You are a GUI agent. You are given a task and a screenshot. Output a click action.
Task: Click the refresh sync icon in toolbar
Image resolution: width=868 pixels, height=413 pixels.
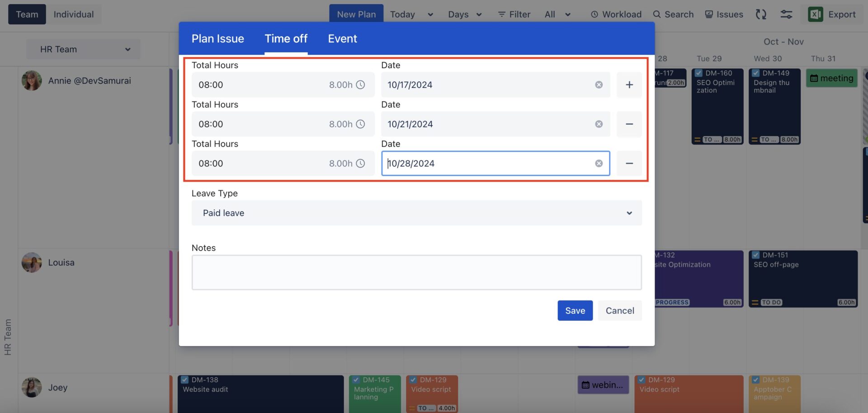point(761,14)
